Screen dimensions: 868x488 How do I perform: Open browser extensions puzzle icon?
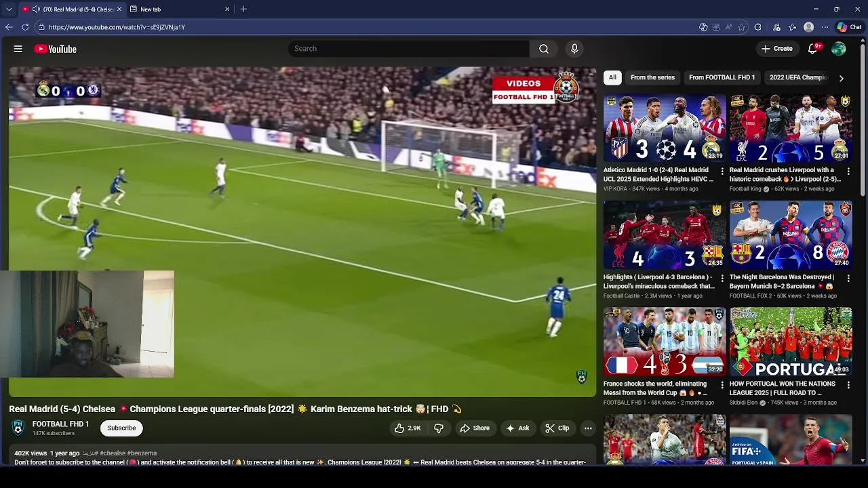(x=758, y=27)
